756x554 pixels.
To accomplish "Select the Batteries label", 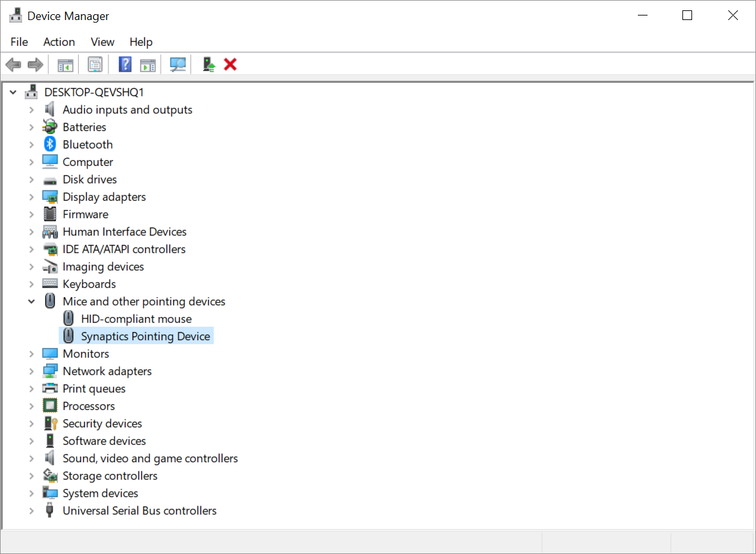I will 85,127.
